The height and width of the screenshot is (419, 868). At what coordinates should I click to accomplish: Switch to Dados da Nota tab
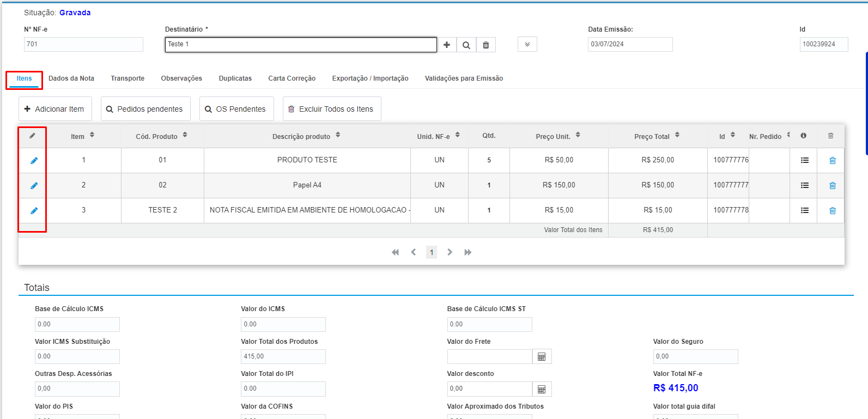coord(71,78)
